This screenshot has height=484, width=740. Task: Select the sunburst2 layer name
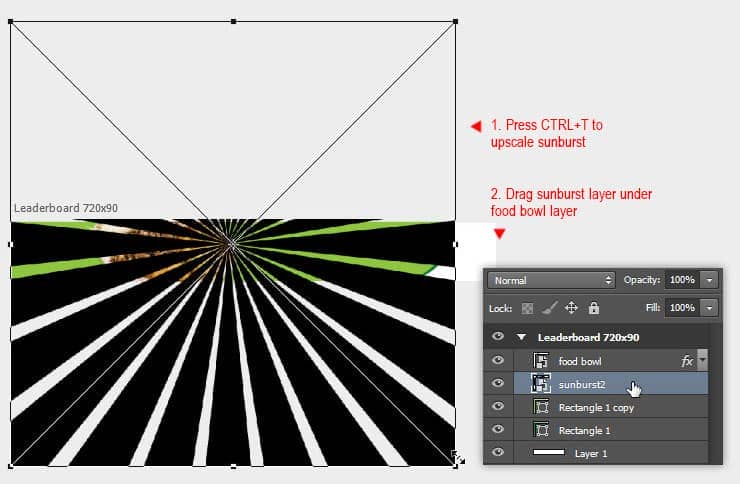(582, 384)
